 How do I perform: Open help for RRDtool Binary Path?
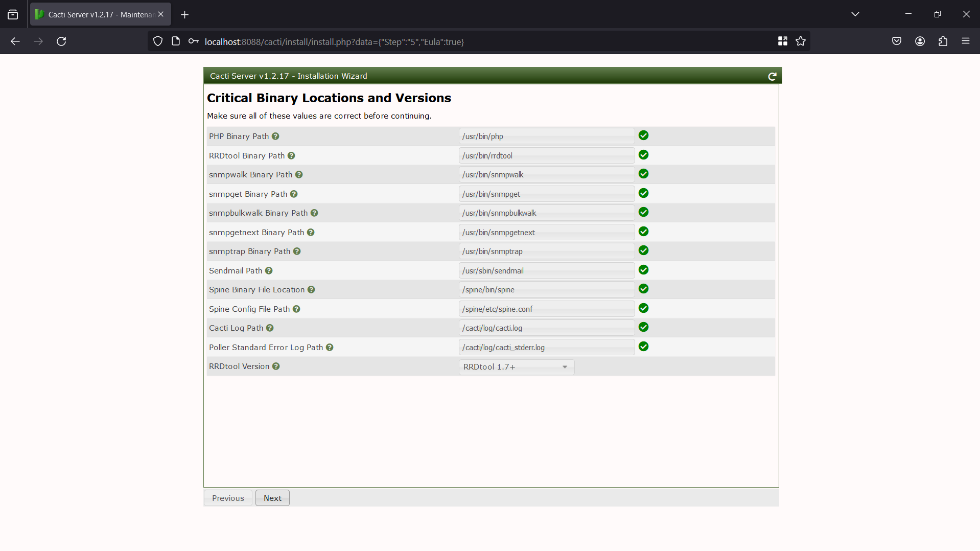(x=291, y=156)
